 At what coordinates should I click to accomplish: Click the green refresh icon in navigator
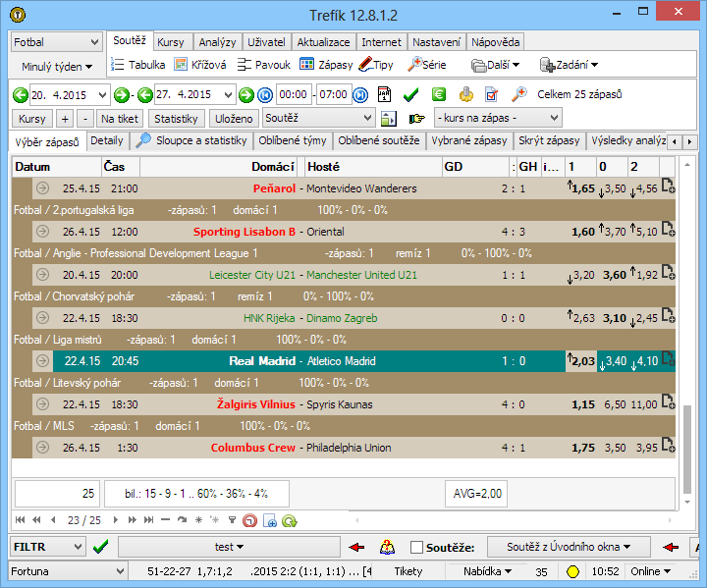point(289,521)
